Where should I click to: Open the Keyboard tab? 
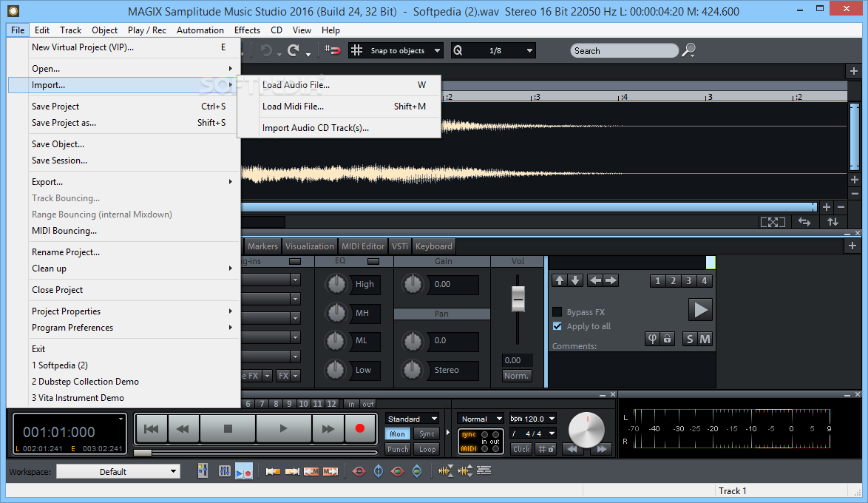click(x=433, y=246)
